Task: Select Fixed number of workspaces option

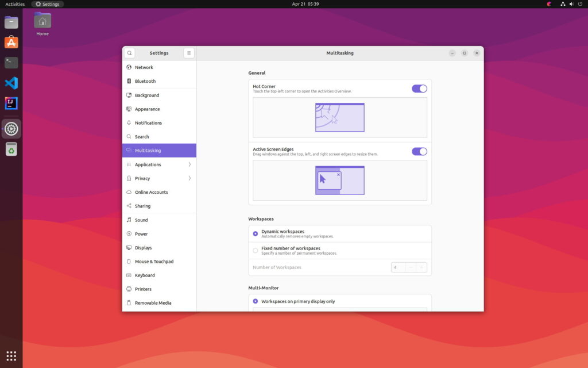Action: tap(256, 251)
